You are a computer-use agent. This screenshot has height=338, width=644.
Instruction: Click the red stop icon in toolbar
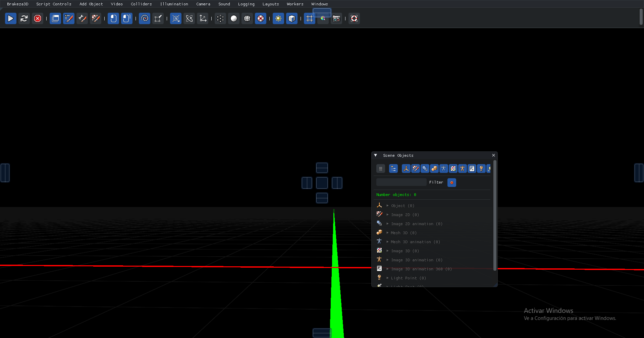tap(38, 18)
